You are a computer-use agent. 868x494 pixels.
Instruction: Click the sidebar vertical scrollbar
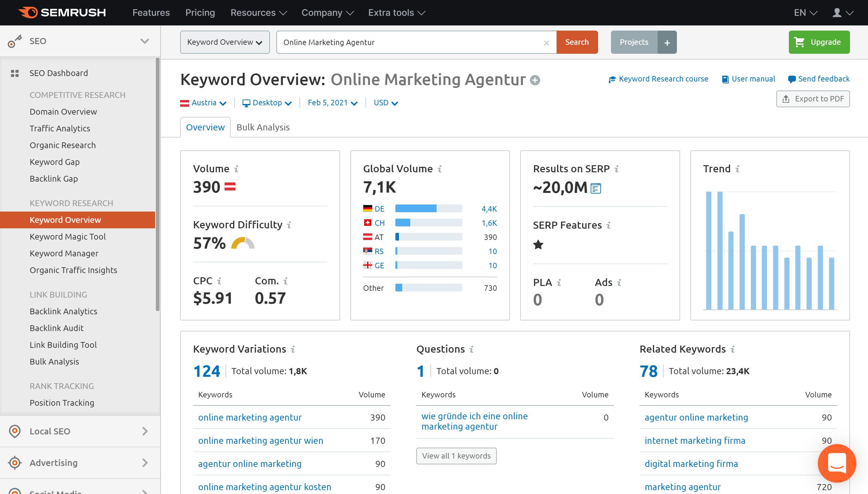coord(158,185)
